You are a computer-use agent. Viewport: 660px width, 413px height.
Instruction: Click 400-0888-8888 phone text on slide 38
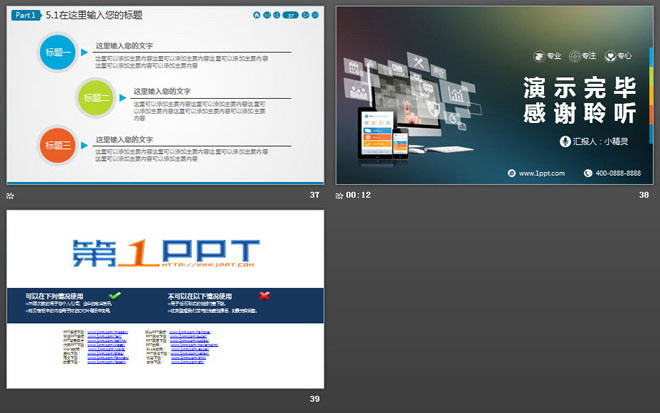click(x=618, y=173)
